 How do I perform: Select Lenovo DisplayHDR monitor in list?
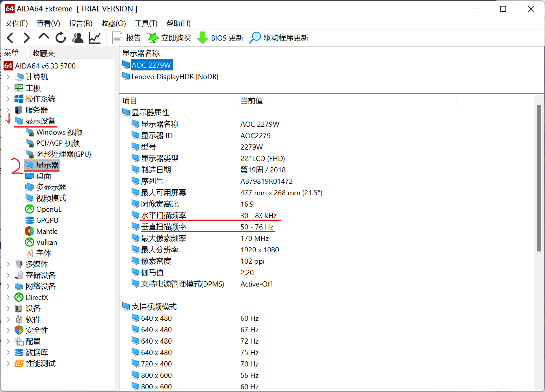coord(175,77)
